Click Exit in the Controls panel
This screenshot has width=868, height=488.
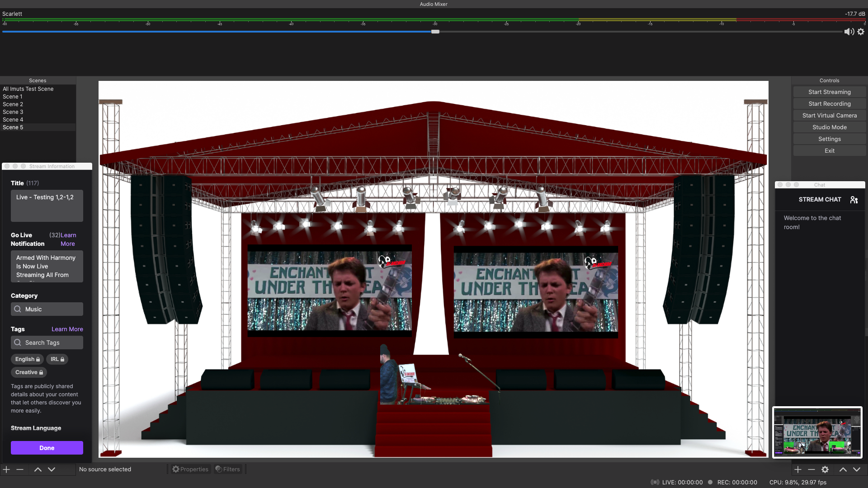830,150
